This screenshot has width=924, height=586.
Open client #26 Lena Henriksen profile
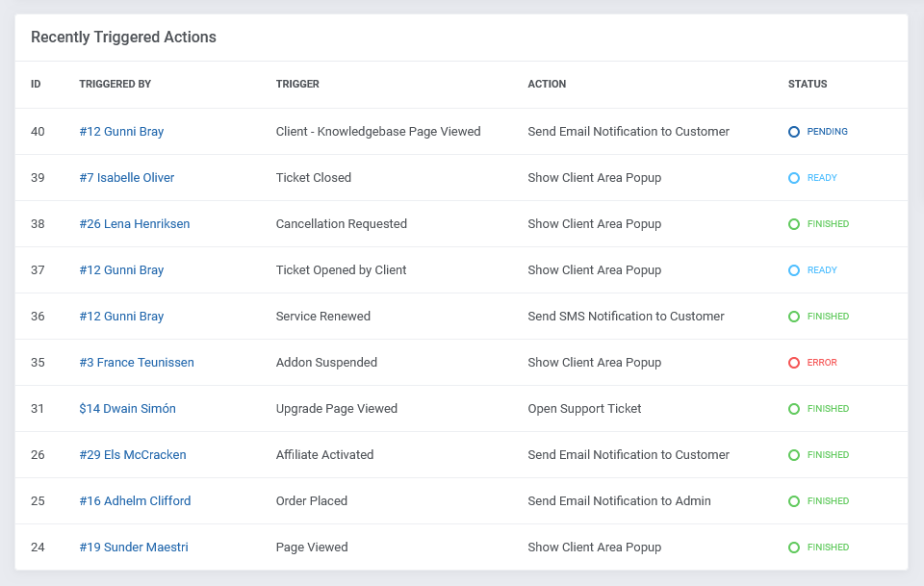click(x=135, y=224)
